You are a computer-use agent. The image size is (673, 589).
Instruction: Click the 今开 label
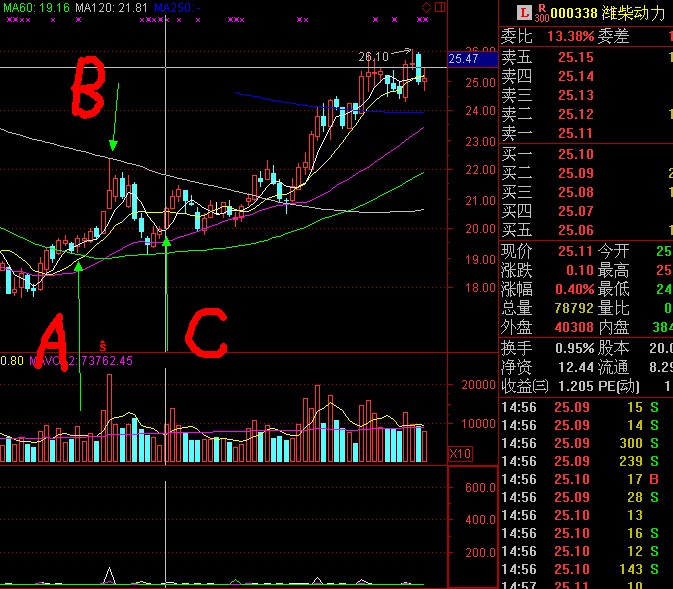[x=613, y=251]
